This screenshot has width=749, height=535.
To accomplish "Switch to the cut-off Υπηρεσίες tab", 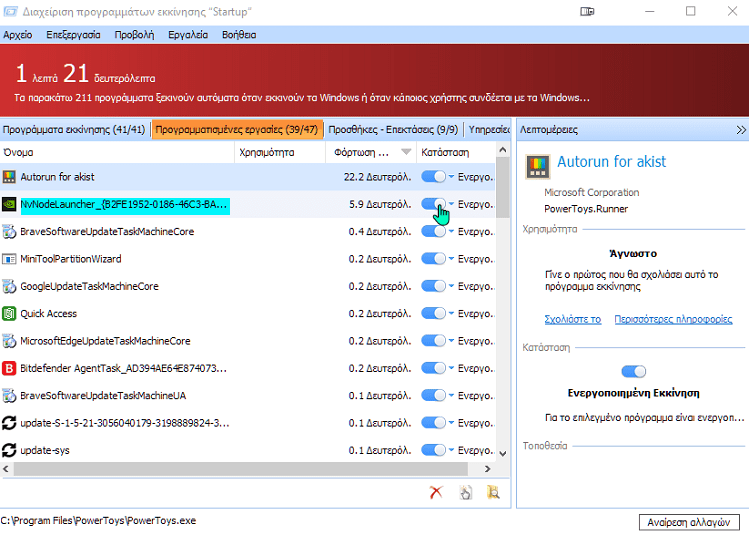I will pyautogui.click(x=489, y=129).
